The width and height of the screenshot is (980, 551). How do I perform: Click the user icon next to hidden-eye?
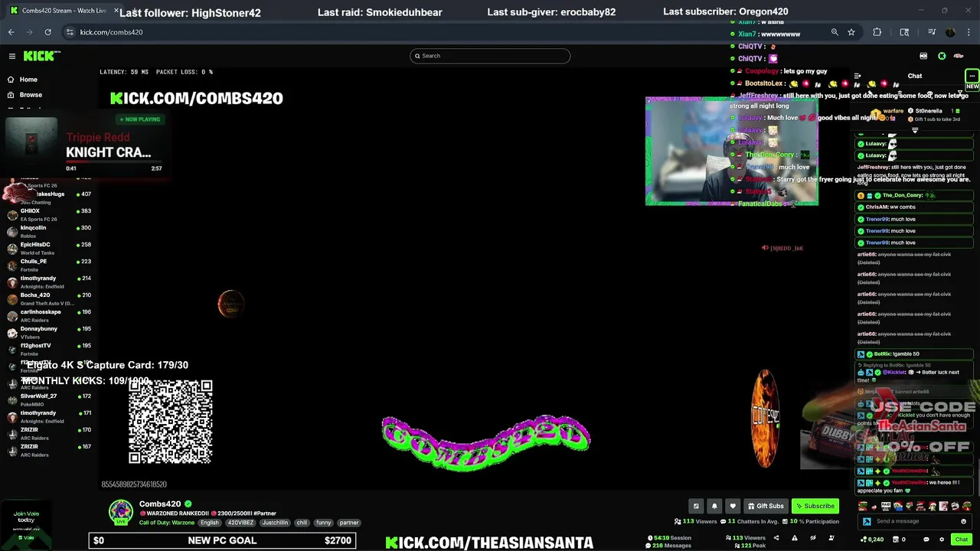[x=831, y=538]
